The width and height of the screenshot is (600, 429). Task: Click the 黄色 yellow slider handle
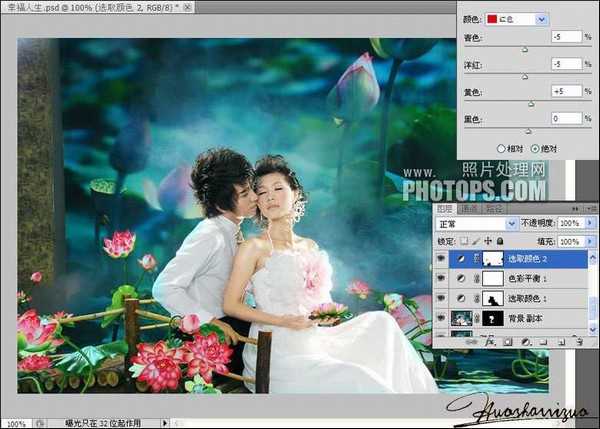530,103
